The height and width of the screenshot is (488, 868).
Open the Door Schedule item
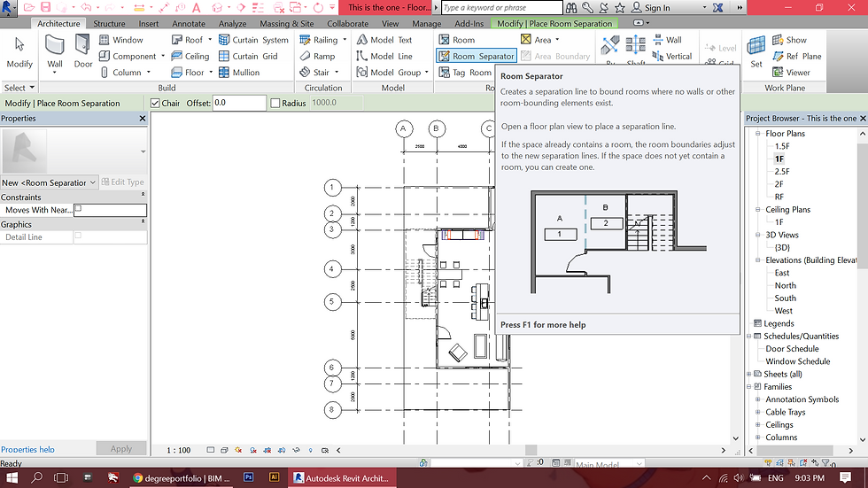click(x=792, y=349)
